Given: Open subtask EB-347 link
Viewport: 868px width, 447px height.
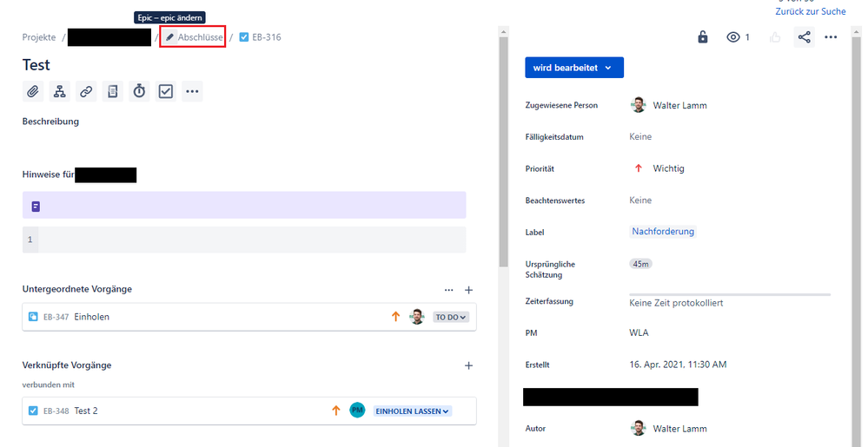Looking at the screenshot, I should point(56,317).
